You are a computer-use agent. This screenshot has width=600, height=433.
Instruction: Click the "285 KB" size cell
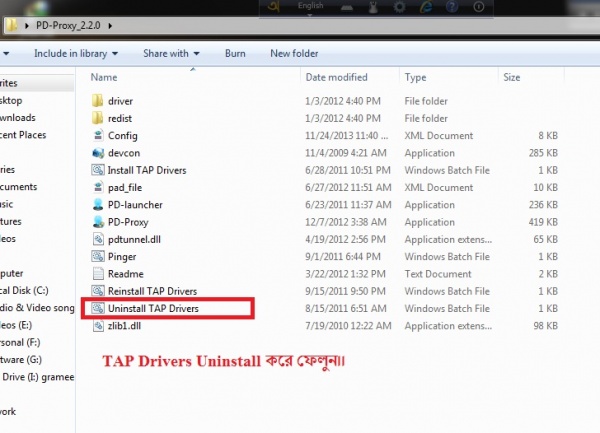[x=543, y=153]
